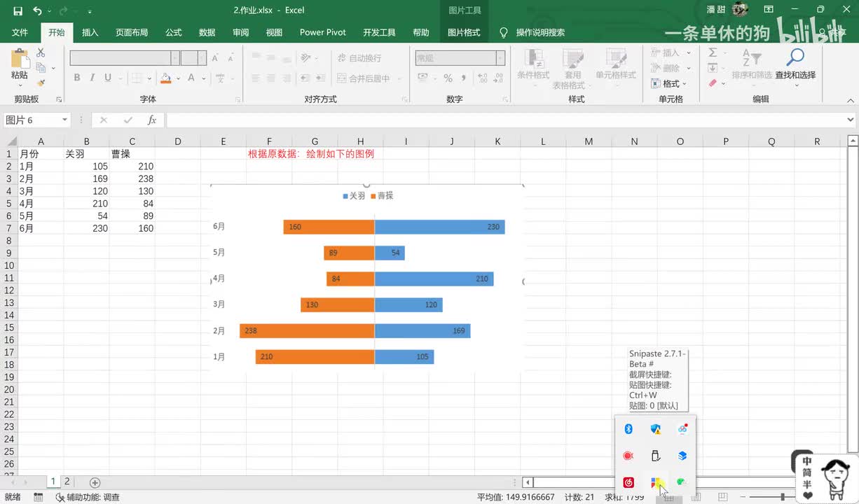
Task: Click horizontal scrollbar left arrow
Action: (x=528, y=482)
